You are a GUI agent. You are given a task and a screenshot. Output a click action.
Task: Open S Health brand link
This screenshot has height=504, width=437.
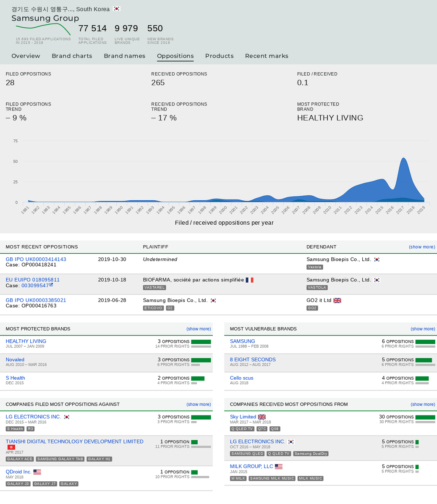point(16,378)
